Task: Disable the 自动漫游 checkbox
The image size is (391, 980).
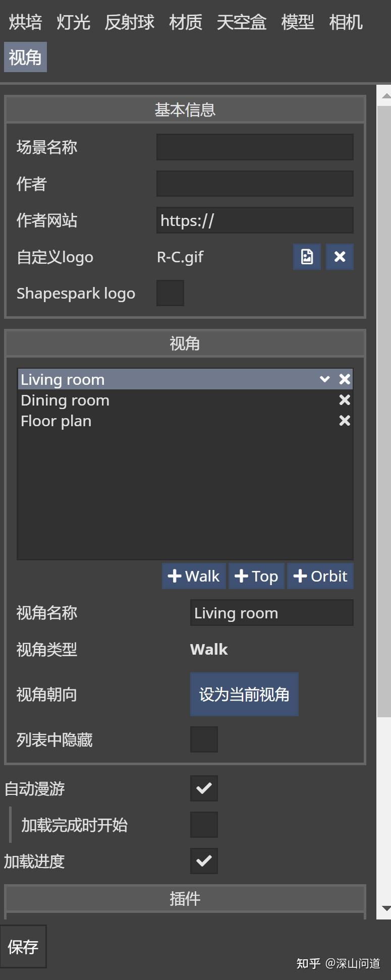Action: [204, 788]
